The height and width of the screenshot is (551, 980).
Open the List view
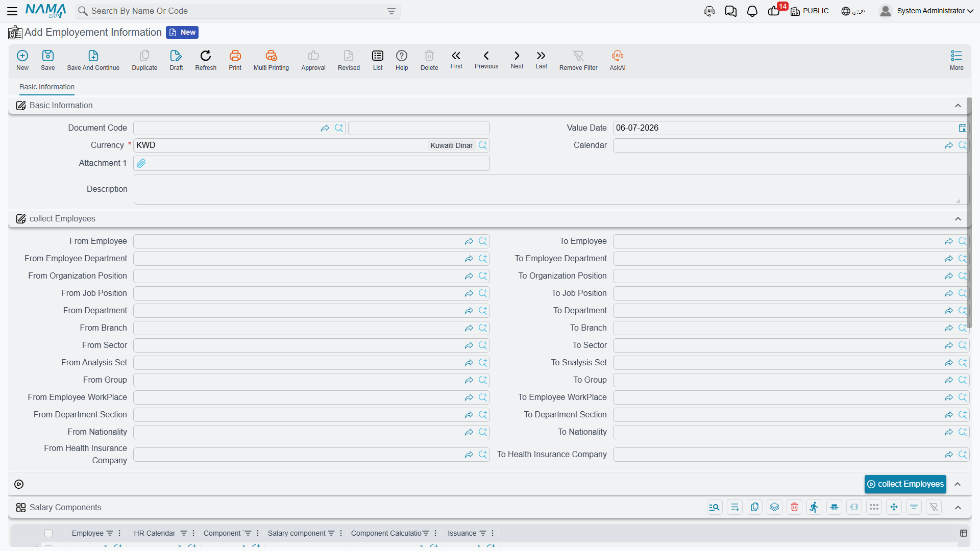378,60
